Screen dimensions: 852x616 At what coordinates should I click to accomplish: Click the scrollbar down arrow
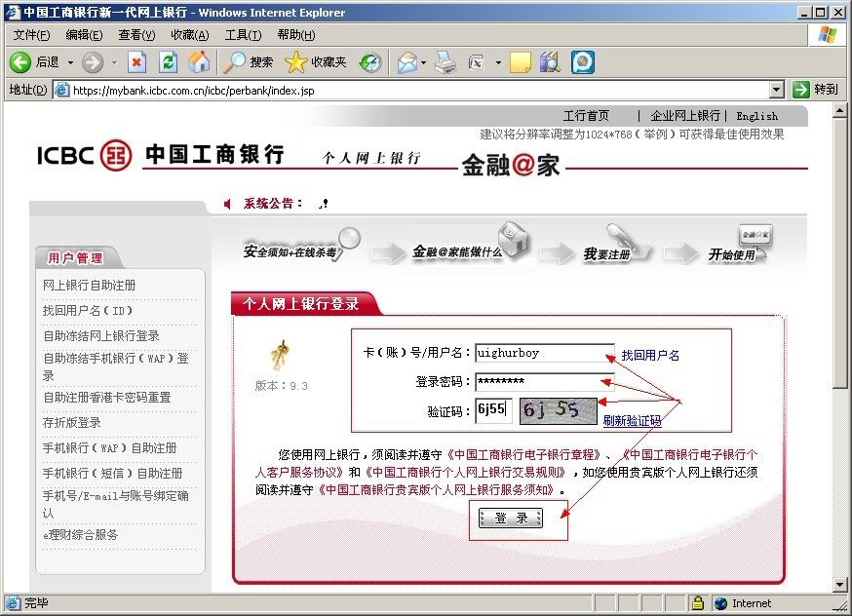(x=840, y=585)
